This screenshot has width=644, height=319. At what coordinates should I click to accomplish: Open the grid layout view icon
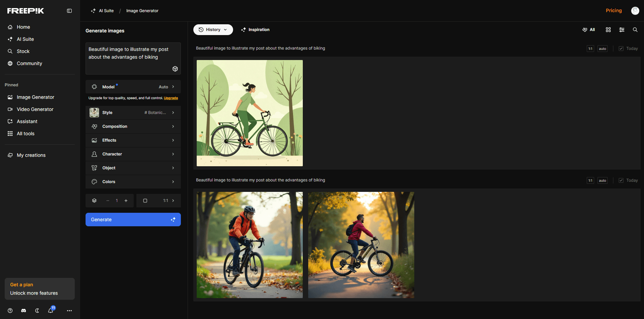tap(608, 30)
